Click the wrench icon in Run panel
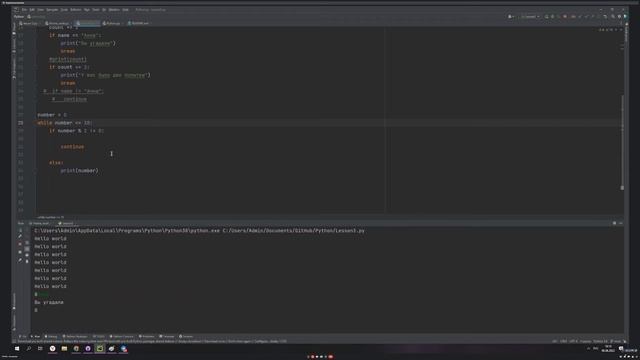The width and height of the screenshot is (640, 360). [x=20, y=236]
